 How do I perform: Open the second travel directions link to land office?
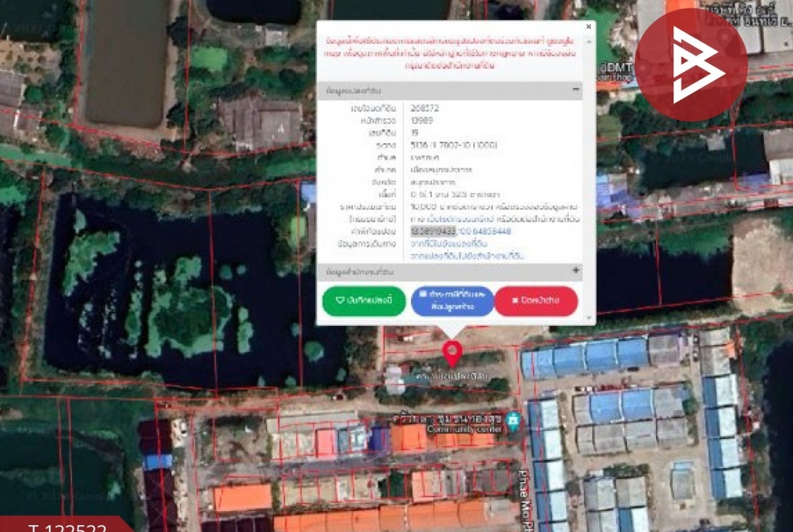(467, 255)
